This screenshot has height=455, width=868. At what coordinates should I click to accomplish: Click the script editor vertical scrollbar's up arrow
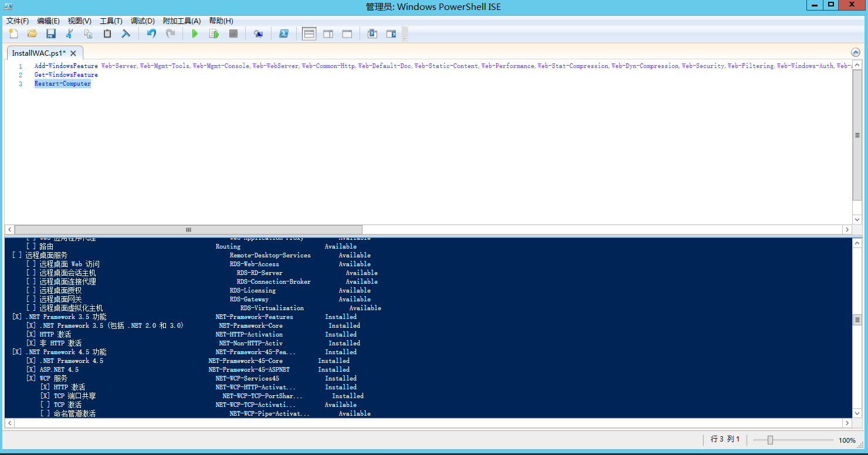point(857,65)
